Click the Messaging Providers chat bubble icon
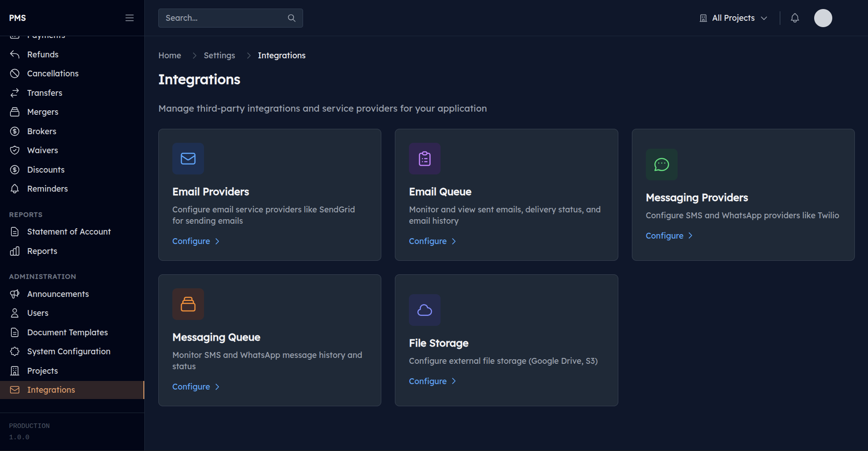 [x=661, y=164]
